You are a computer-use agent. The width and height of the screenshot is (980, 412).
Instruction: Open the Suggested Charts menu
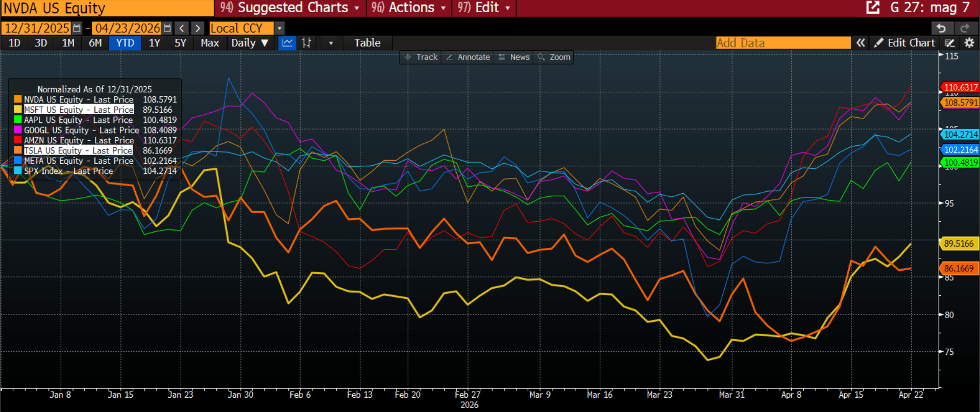pyautogui.click(x=290, y=8)
